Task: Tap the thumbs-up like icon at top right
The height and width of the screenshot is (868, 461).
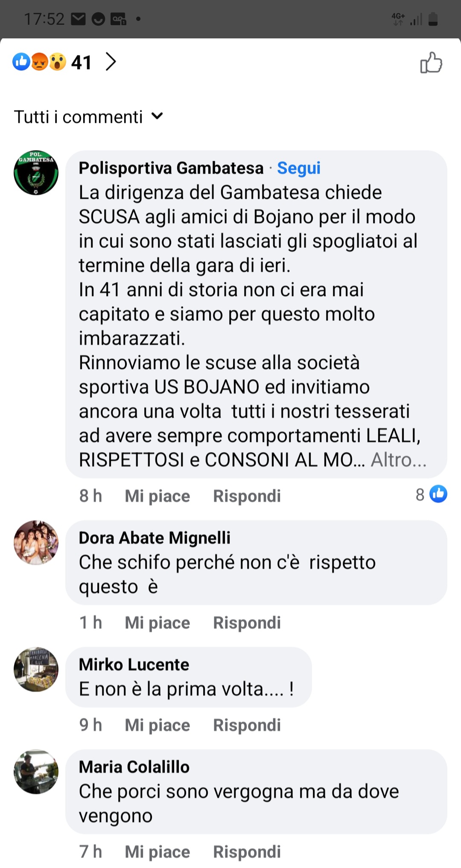Action: [x=431, y=63]
